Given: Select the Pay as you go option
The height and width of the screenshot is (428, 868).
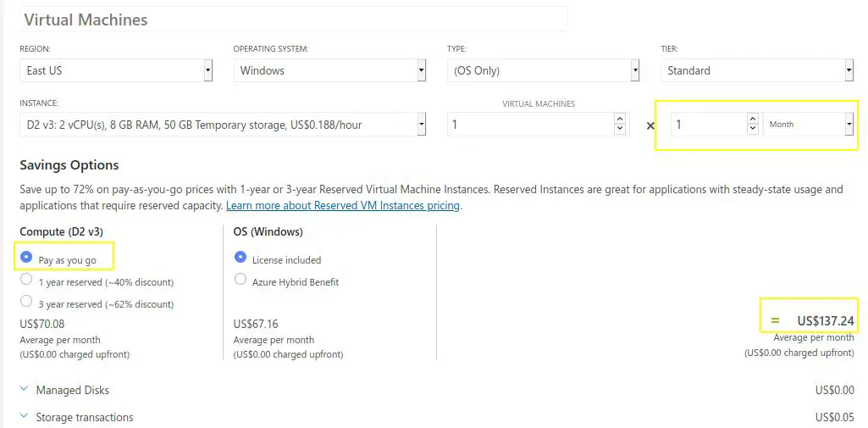Looking at the screenshot, I should click(x=26, y=257).
